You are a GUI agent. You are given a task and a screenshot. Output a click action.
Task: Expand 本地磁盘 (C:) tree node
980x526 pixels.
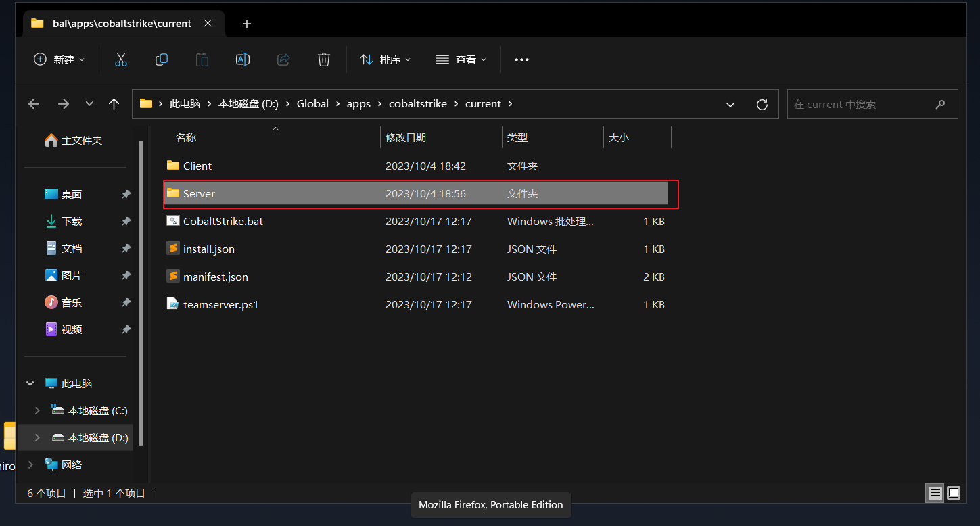[37, 410]
